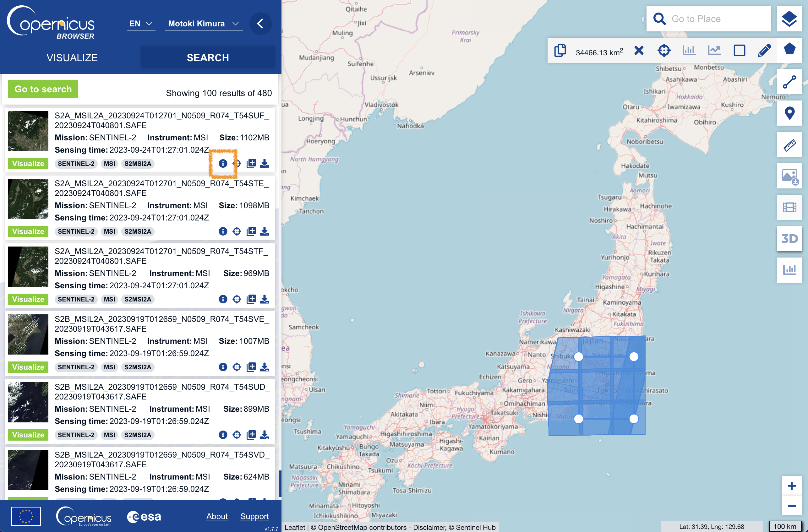Switch to the VISUALIZE tab
This screenshot has width=808, height=532.
coord(72,58)
